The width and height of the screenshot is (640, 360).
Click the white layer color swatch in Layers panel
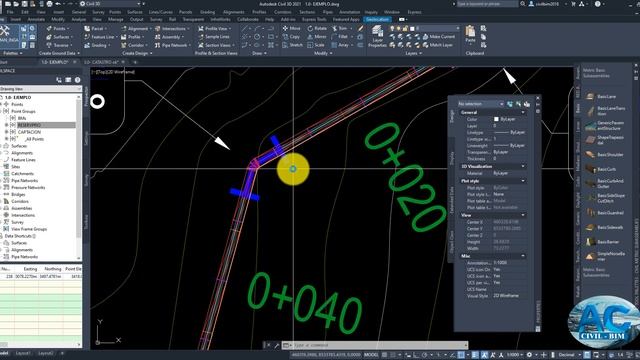coord(412,29)
